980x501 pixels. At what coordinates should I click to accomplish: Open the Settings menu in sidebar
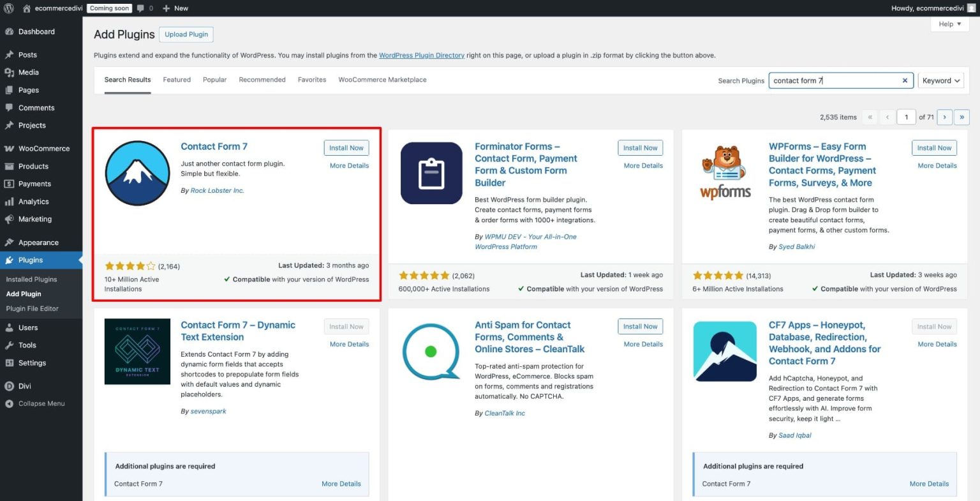[x=32, y=363]
